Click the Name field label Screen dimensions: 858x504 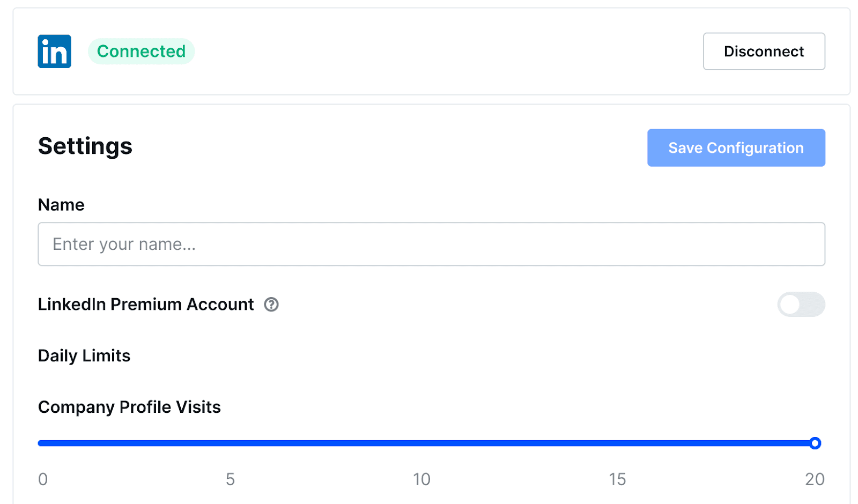(61, 205)
